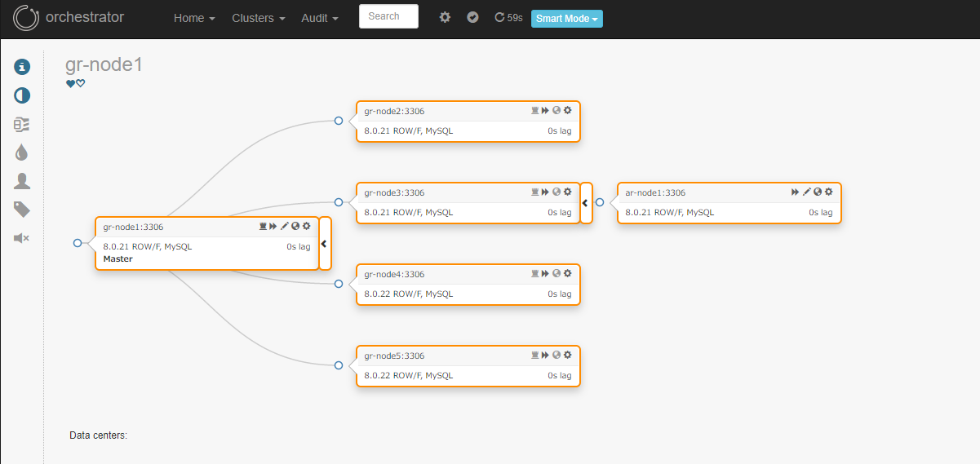Click the compact display sidebar icon
The image size is (980, 464).
(x=22, y=124)
